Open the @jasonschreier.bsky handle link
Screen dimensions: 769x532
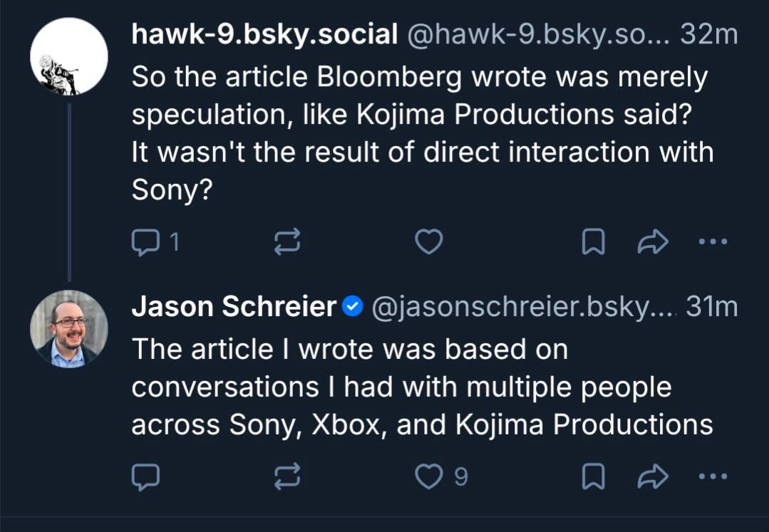(523, 307)
